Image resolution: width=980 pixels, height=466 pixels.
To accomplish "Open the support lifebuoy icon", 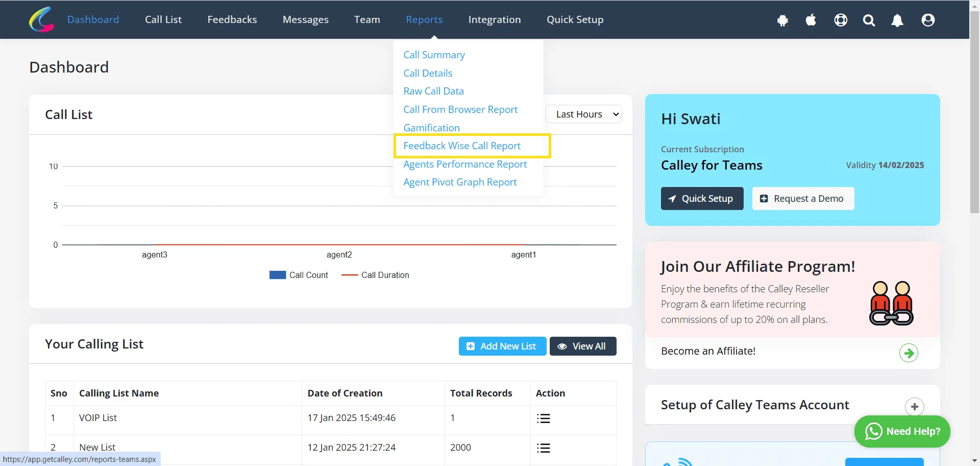I will click(x=841, y=20).
